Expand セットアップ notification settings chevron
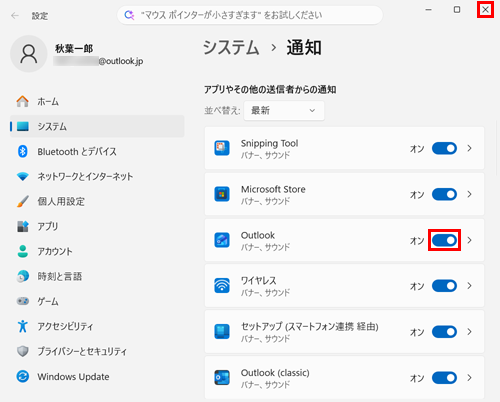This screenshot has width=500, height=402. coord(469,332)
